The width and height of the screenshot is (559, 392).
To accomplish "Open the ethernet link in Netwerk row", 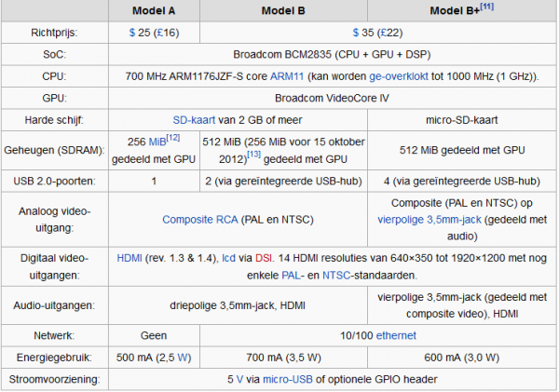I will click(392, 333).
